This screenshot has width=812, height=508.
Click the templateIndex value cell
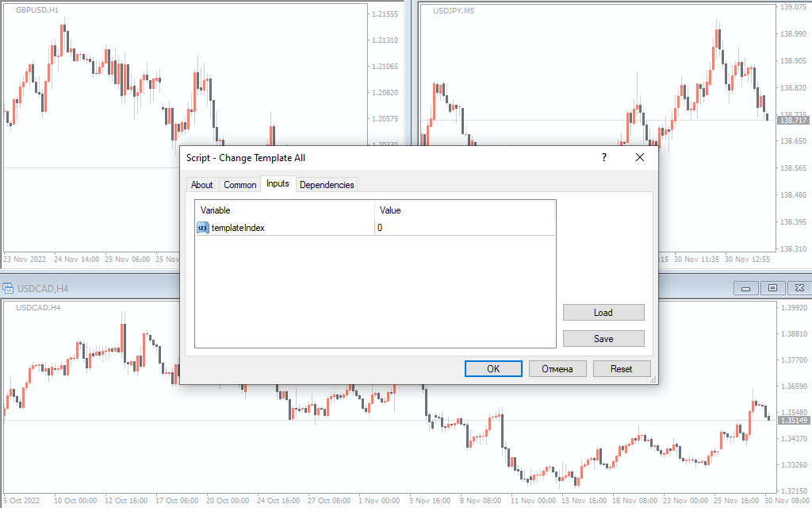pyautogui.click(x=464, y=228)
